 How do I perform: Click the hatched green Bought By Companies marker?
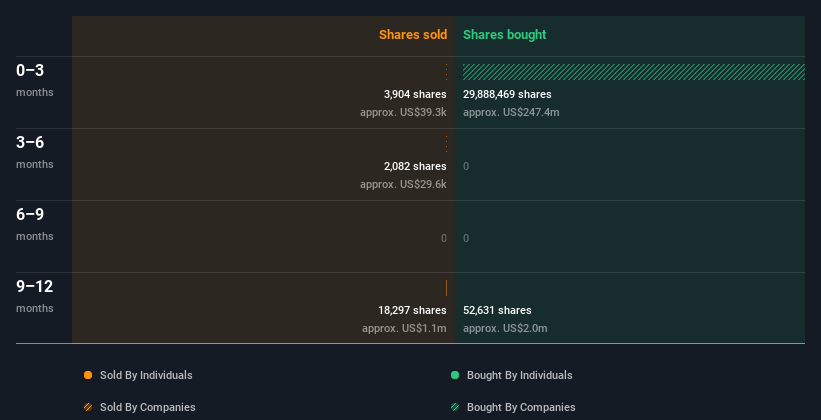tap(455, 407)
